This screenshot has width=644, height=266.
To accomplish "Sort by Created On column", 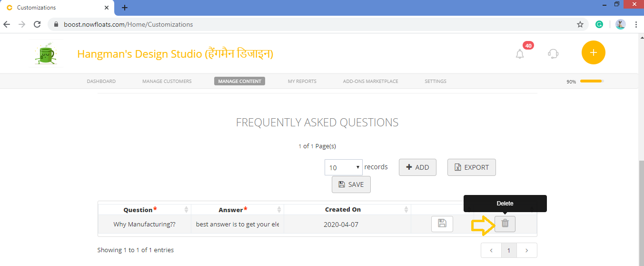I will 347,209.
